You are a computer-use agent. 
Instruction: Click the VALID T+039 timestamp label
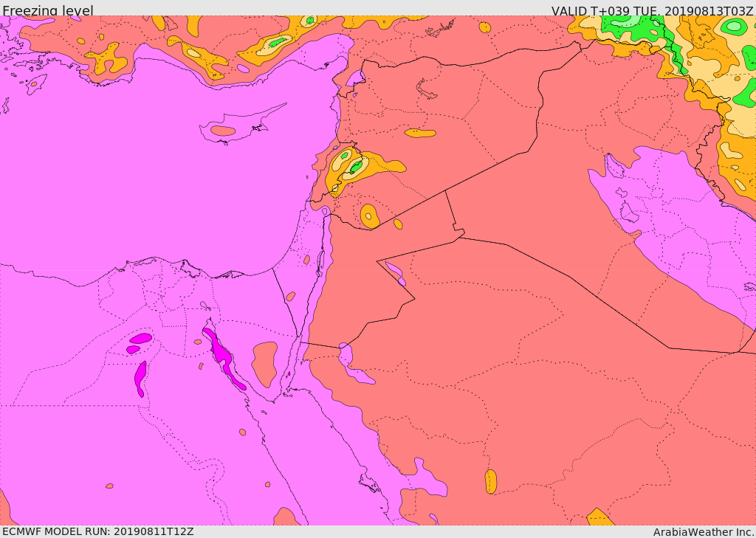(x=652, y=10)
